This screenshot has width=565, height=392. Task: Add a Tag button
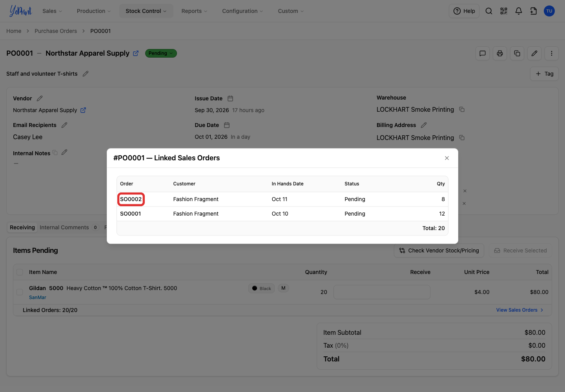tap(544, 74)
